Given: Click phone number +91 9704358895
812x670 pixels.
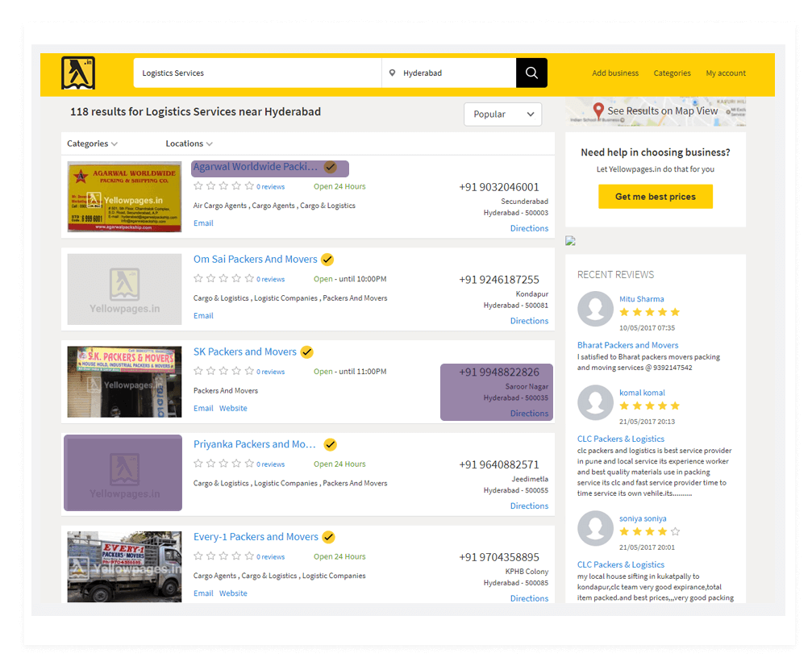Looking at the screenshot, I should click(498, 558).
